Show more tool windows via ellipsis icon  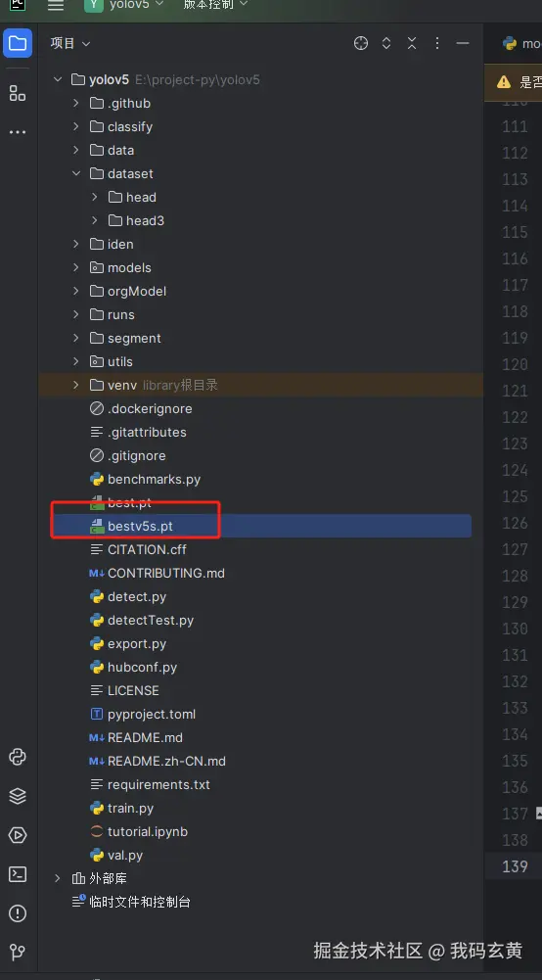pyautogui.click(x=18, y=132)
